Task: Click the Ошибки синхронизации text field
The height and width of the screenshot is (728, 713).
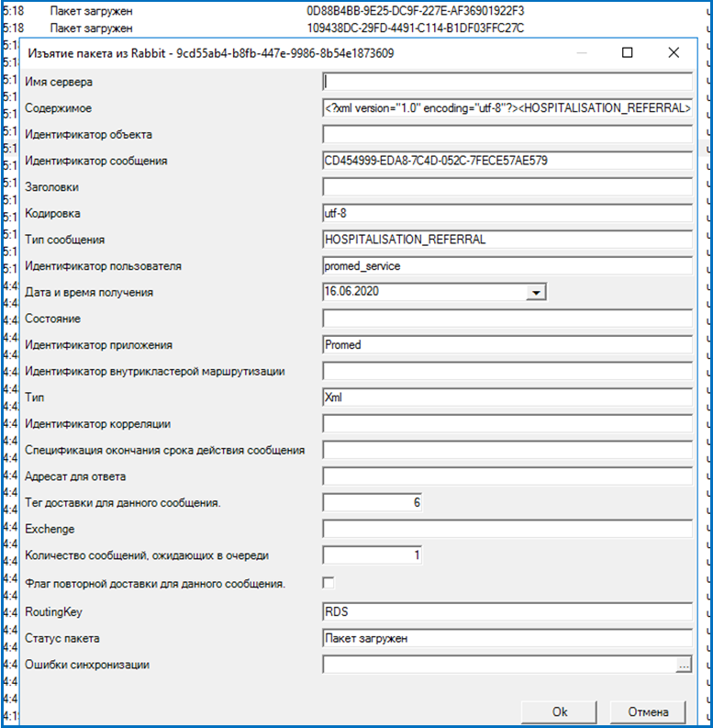Action: (x=499, y=665)
